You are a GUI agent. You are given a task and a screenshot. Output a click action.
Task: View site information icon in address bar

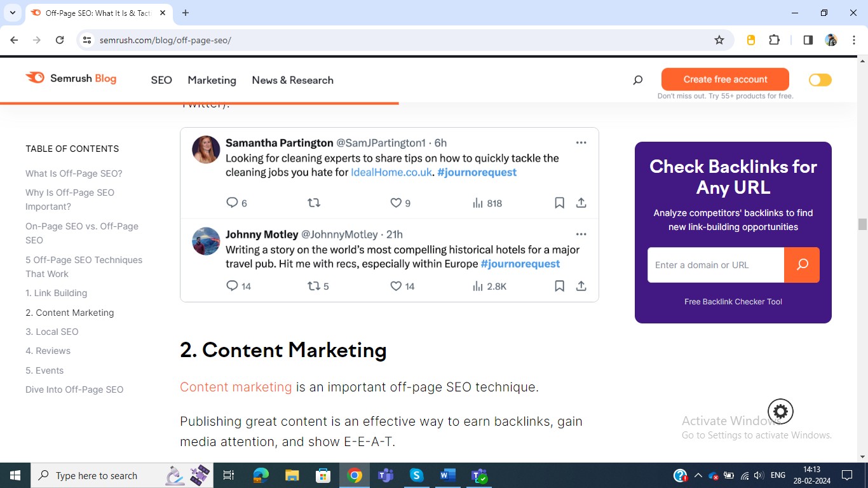point(88,40)
